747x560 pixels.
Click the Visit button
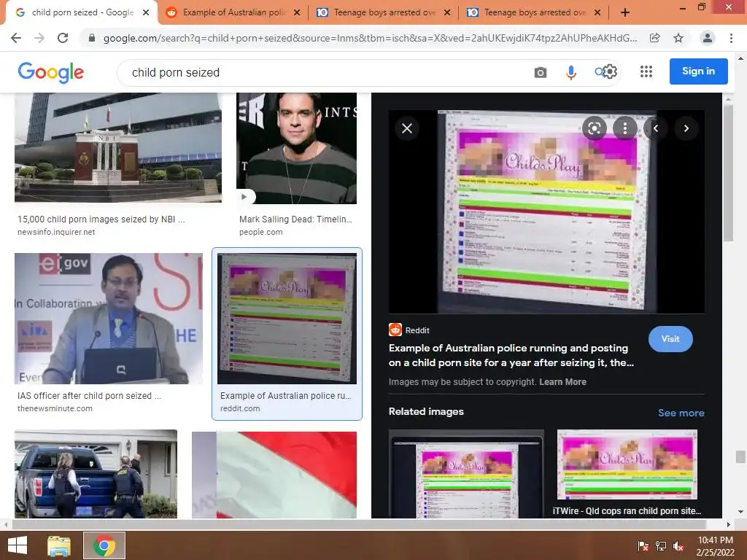(x=670, y=339)
